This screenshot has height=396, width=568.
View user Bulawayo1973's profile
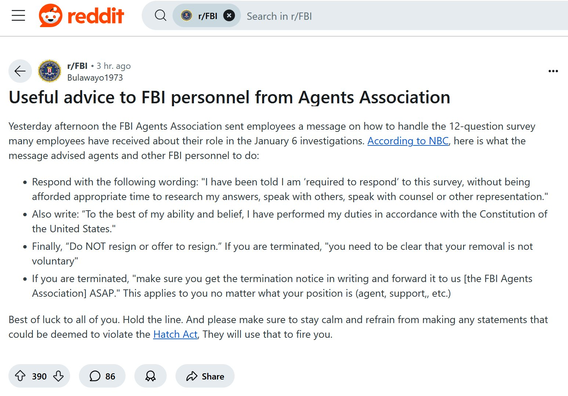(x=95, y=78)
